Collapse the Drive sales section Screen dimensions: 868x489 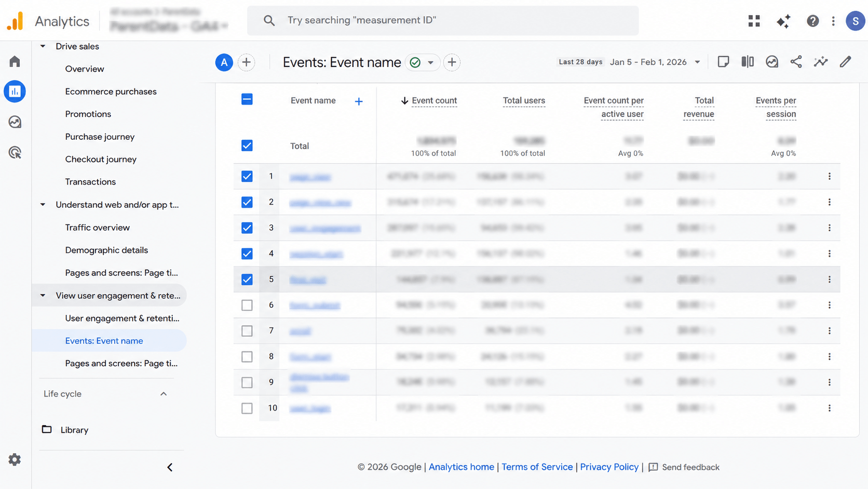click(43, 46)
